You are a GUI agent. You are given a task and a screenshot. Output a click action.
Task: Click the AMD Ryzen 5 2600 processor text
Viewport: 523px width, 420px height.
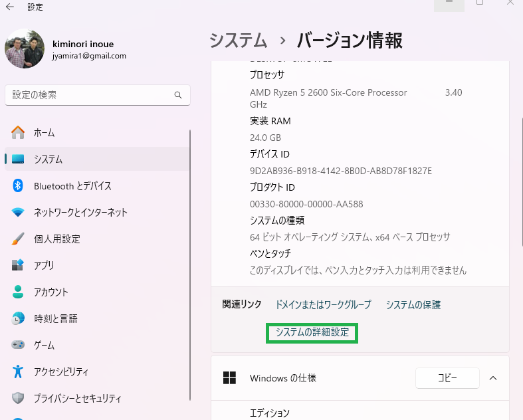(x=328, y=92)
